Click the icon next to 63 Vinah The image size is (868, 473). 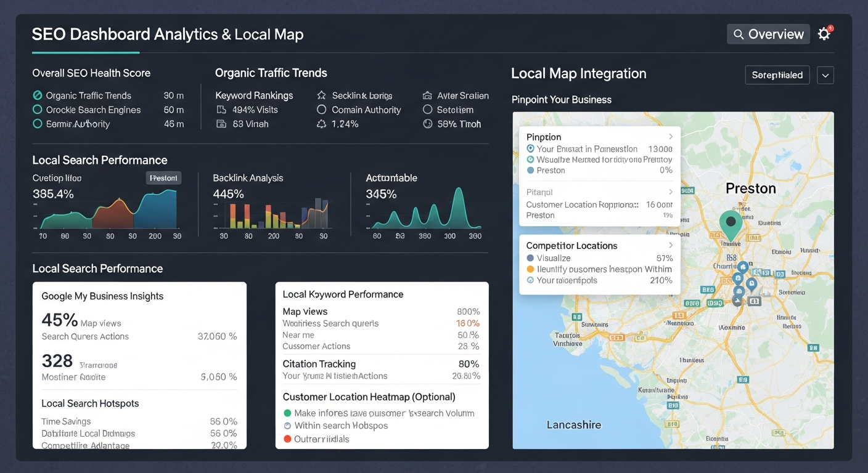[x=221, y=124]
